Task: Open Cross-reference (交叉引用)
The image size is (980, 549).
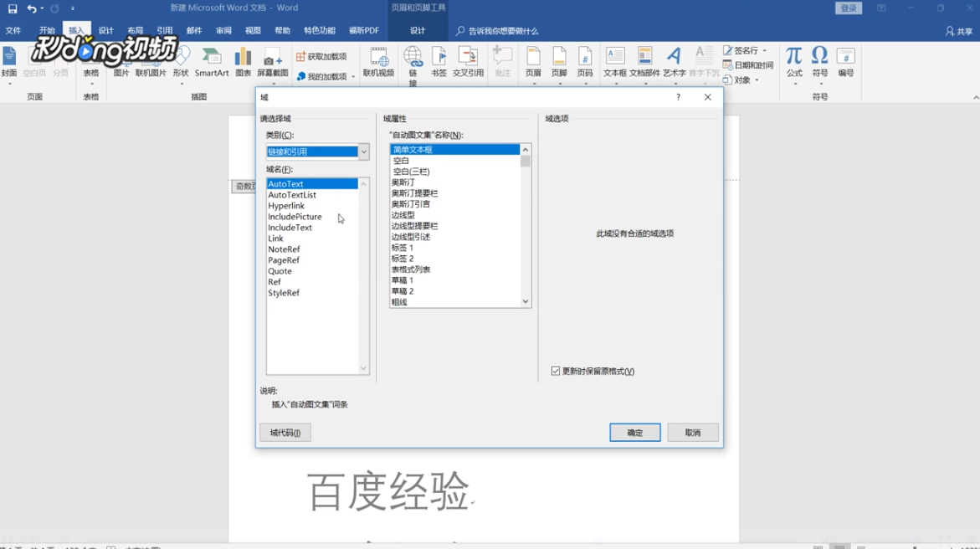Action: pos(468,63)
